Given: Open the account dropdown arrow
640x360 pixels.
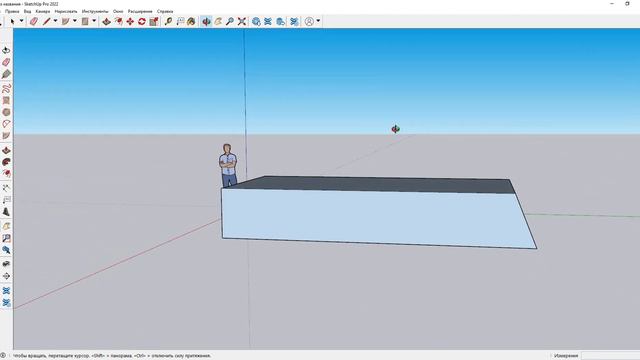Looking at the screenshot, I should (318, 21).
